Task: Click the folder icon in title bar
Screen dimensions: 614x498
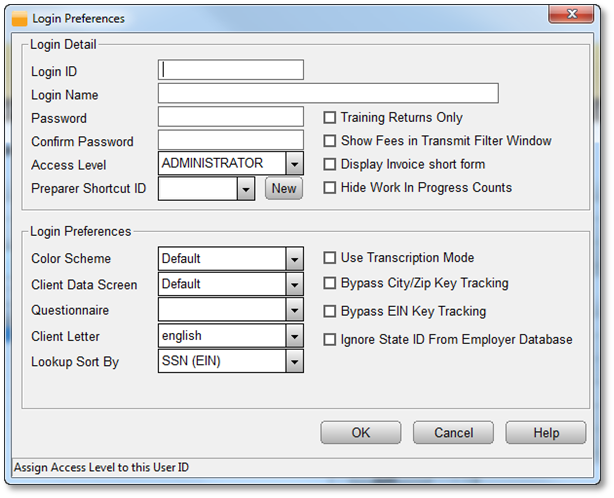Action: click(x=19, y=18)
